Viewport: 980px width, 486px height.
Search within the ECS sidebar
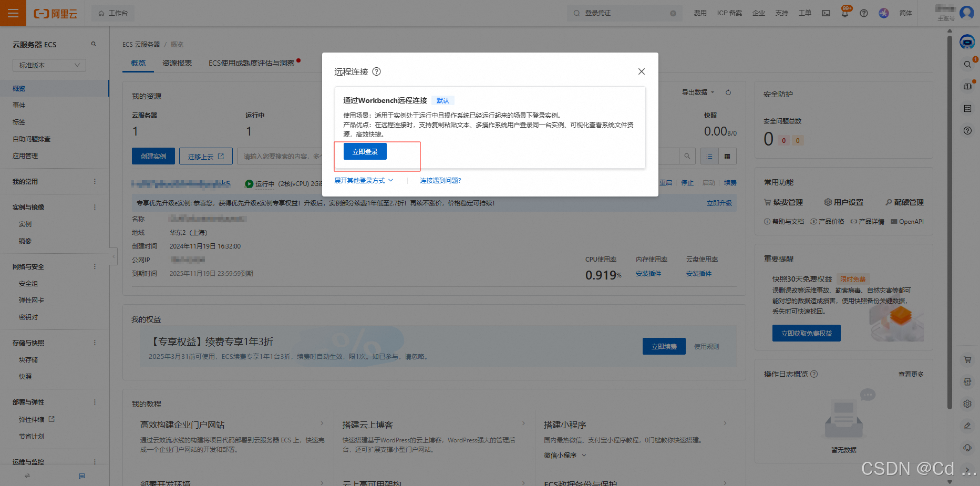pos(94,44)
